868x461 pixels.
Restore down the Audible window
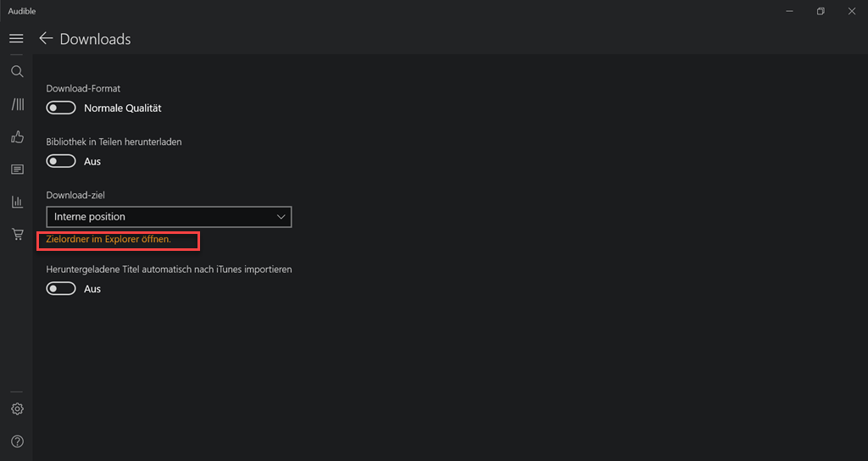(x=821, y=11)
